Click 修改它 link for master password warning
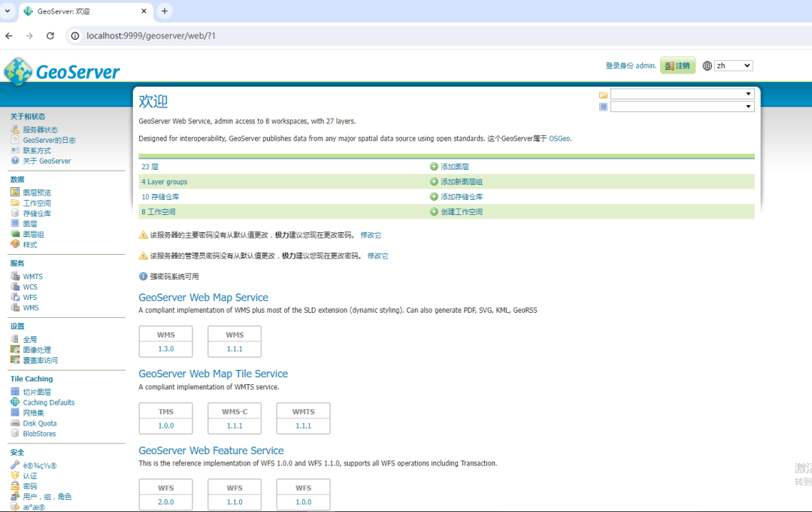Screen dimensions: 812x512 371,235
